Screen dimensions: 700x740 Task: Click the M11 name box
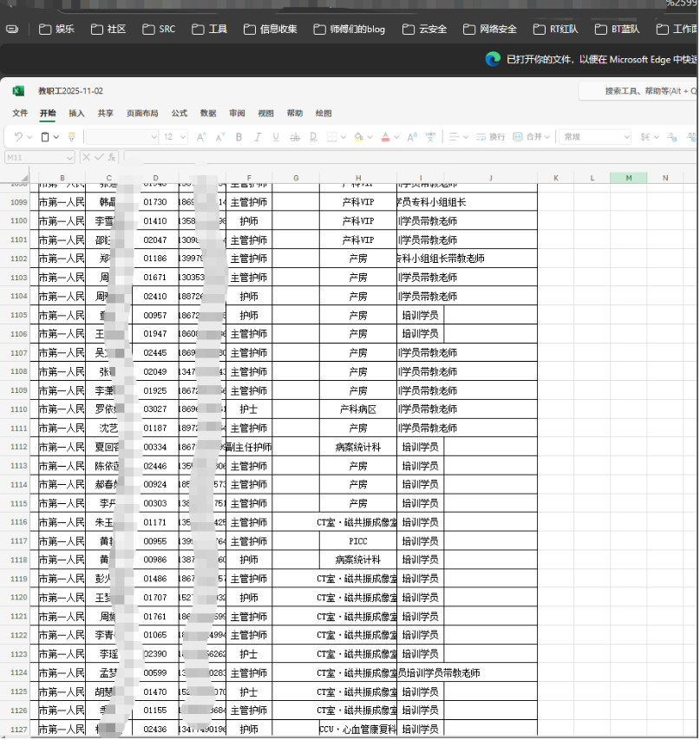(x=35, y=157)
